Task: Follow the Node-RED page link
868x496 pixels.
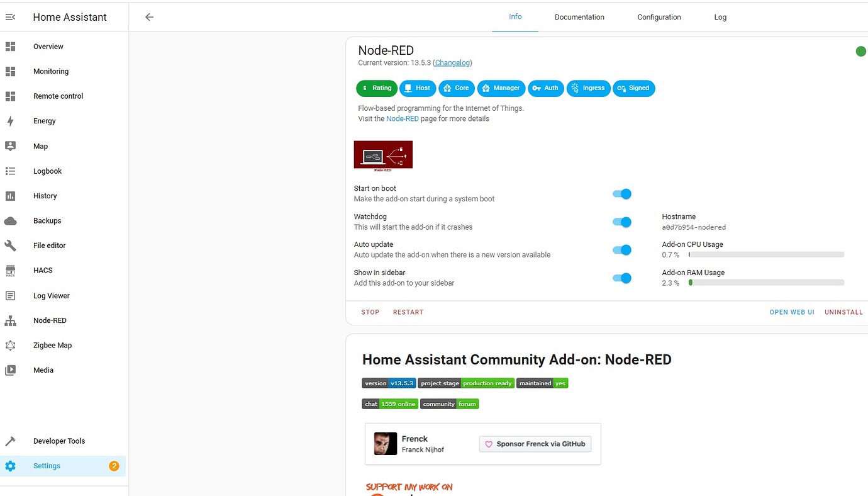Action: point(403,118)
